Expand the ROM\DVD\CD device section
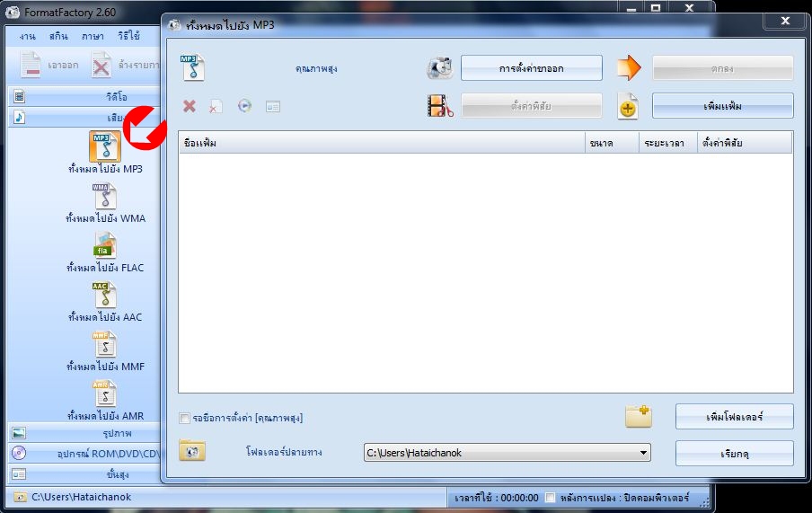The image size is (812, 513). (85, 454)
